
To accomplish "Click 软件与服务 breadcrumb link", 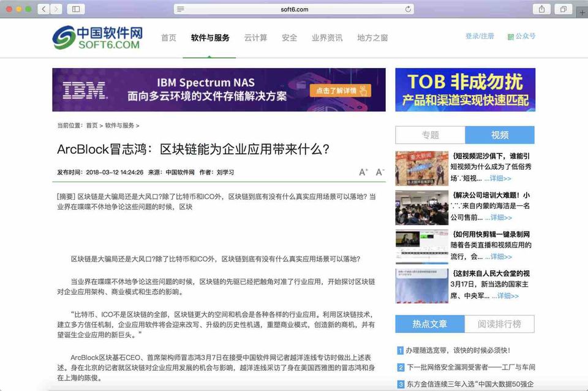I will (x=119, y=126).
